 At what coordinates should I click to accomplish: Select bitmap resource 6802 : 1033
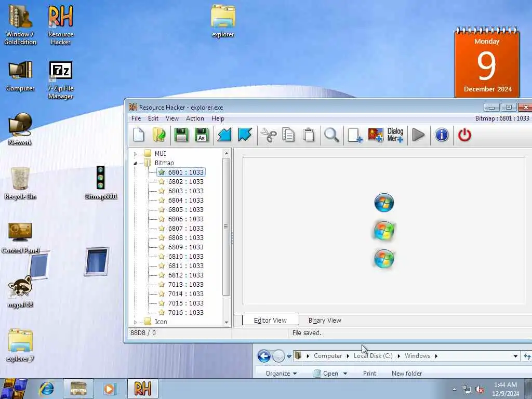(x=185, y=181)
